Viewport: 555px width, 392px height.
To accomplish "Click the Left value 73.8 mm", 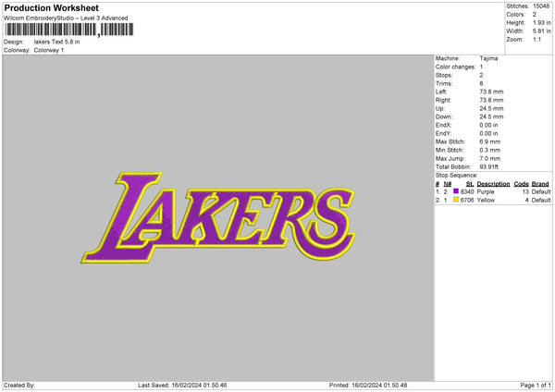I will pyautogui.click(x=491, y=92).
